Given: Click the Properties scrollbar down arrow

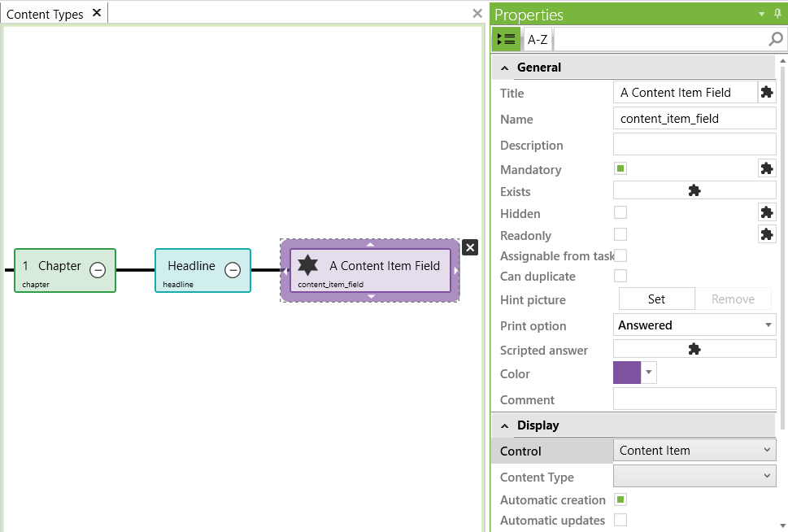Looking at the screenshot, I should pos(782,526).
